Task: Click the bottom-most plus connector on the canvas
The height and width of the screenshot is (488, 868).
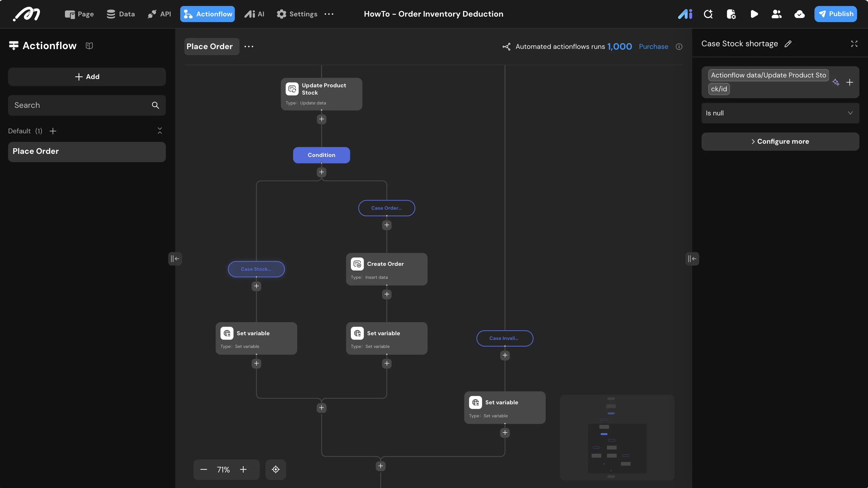Action: point(380,466)
